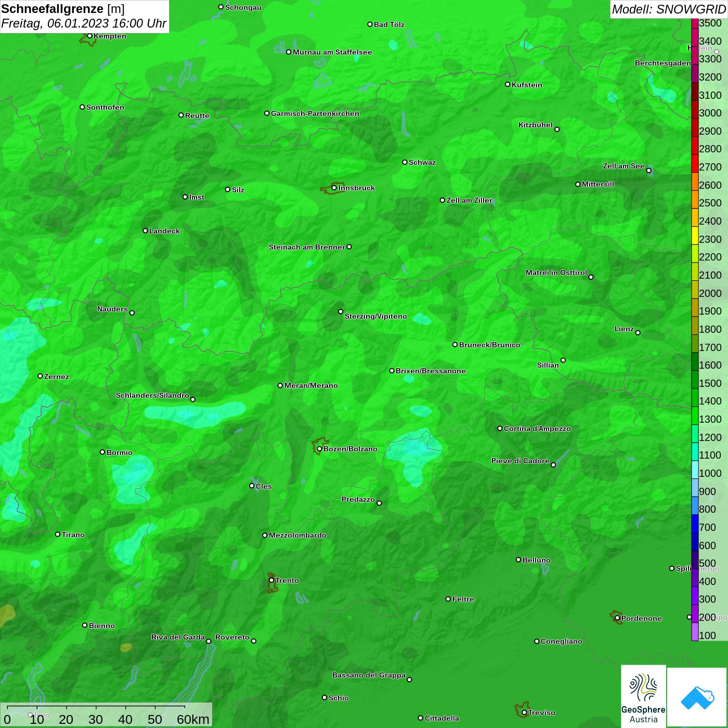Select the 2300 m yellow legend color
728x728 pixels.
695,235
